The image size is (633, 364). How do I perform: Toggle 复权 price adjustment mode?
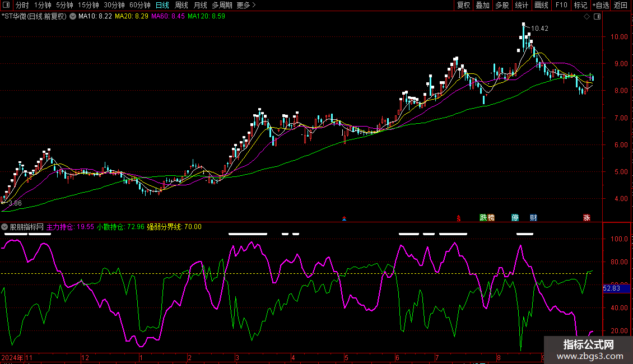463,5
